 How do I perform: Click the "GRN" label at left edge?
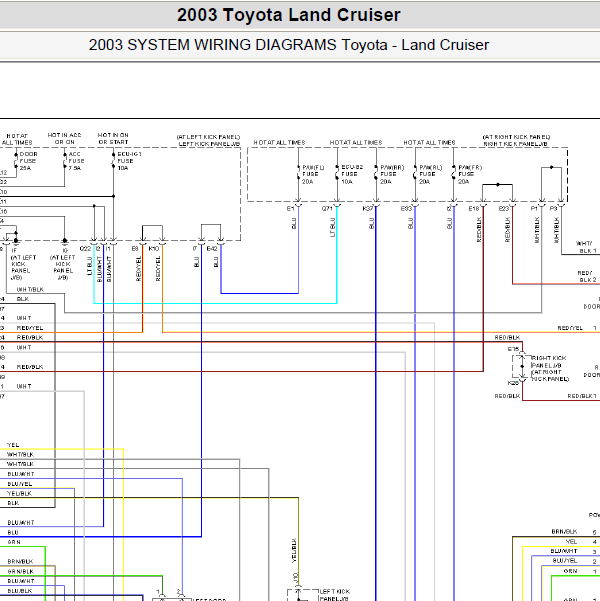point(14,542)
